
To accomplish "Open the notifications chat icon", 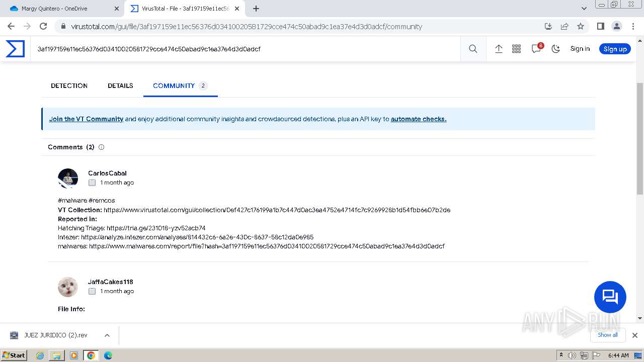I will click(x=536, y=49).
